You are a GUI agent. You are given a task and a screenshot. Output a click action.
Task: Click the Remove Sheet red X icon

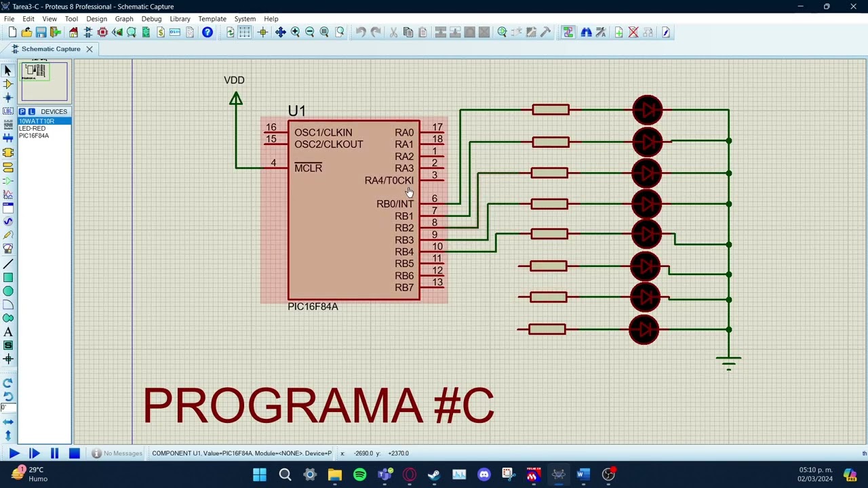(633, 33)
